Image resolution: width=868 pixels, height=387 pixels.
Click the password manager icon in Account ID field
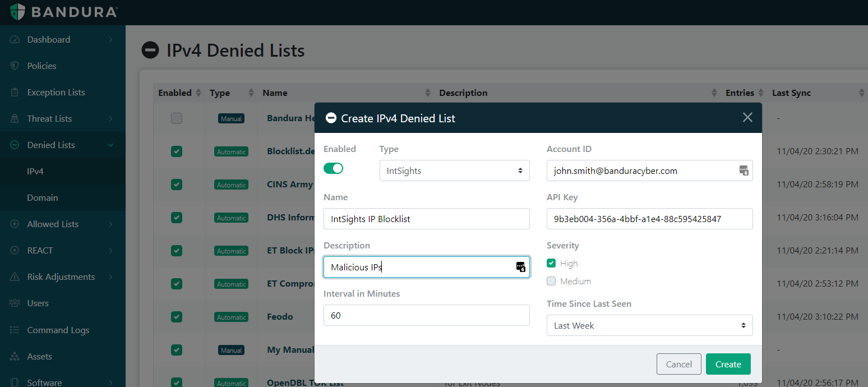(744, 171)
